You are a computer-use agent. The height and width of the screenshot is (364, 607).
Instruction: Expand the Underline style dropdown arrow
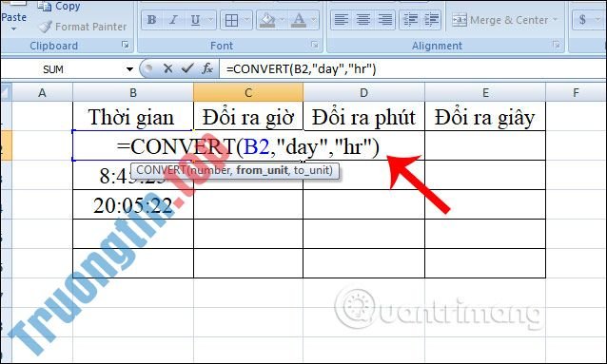211,20
